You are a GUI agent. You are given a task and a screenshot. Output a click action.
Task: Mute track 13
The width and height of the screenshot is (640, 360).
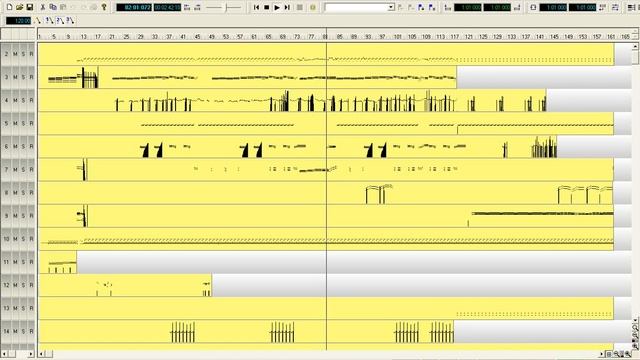click(16, 308)
